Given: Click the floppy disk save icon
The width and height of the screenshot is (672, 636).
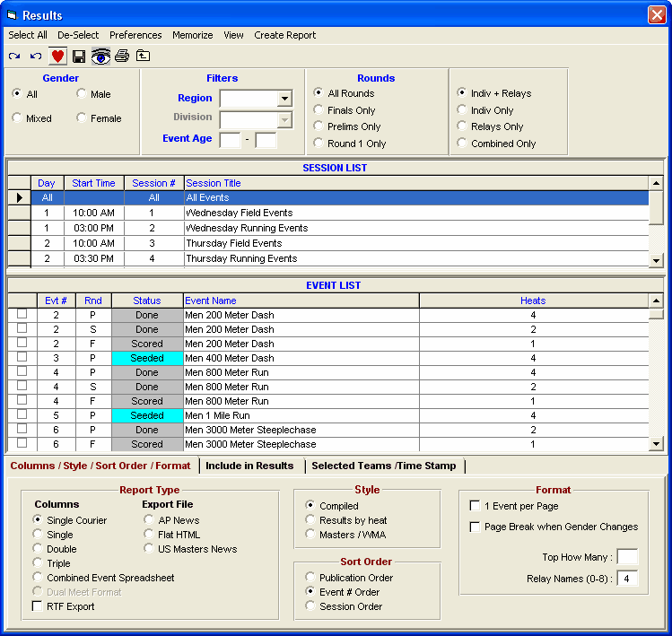Looking at the screenshot, I should coord(79,57).
